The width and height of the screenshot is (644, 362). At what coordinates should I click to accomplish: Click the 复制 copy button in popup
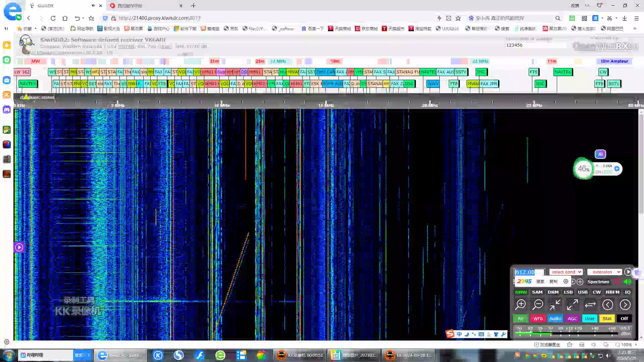click(x=553, y=282)
